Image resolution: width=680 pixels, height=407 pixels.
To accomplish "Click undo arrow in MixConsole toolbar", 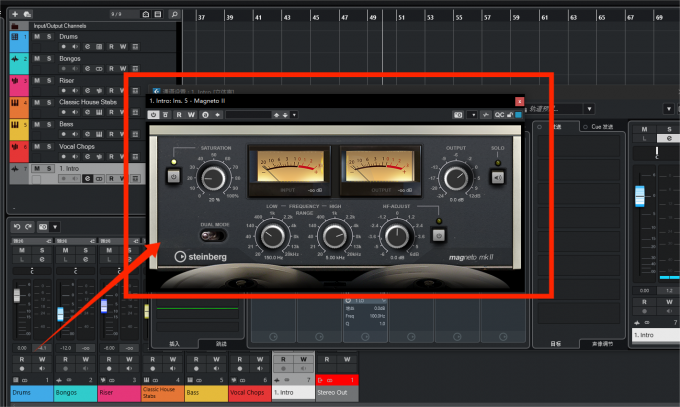I will point(16,226).
